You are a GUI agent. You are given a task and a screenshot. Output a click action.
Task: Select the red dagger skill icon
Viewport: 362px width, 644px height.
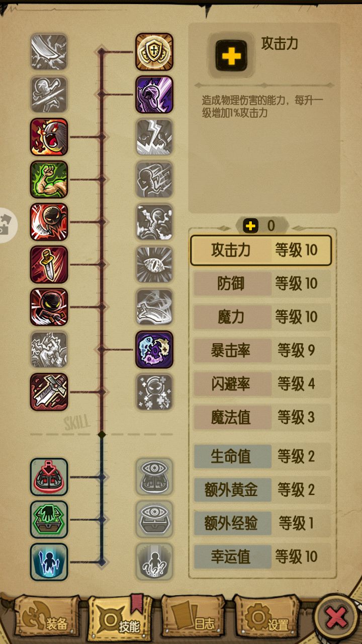49,264
